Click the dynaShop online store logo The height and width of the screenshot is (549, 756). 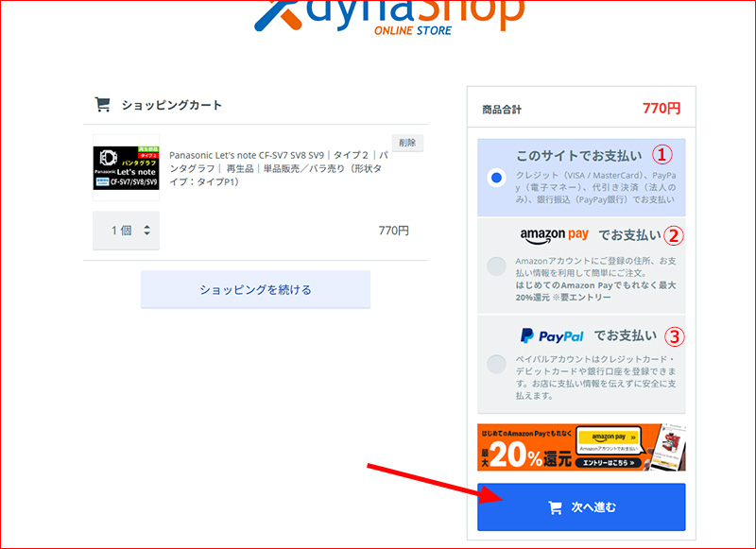(389, 18)
